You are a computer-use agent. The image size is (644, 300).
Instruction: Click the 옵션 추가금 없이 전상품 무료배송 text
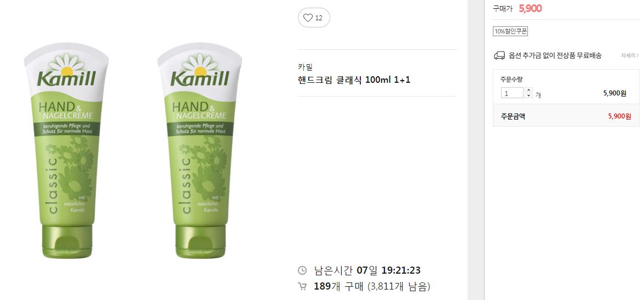coord(555,55)
